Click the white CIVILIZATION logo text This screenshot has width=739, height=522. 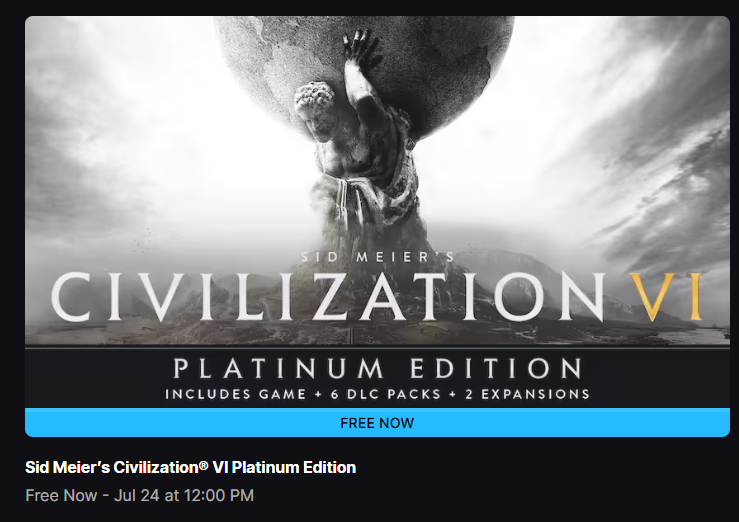point(328,297)
